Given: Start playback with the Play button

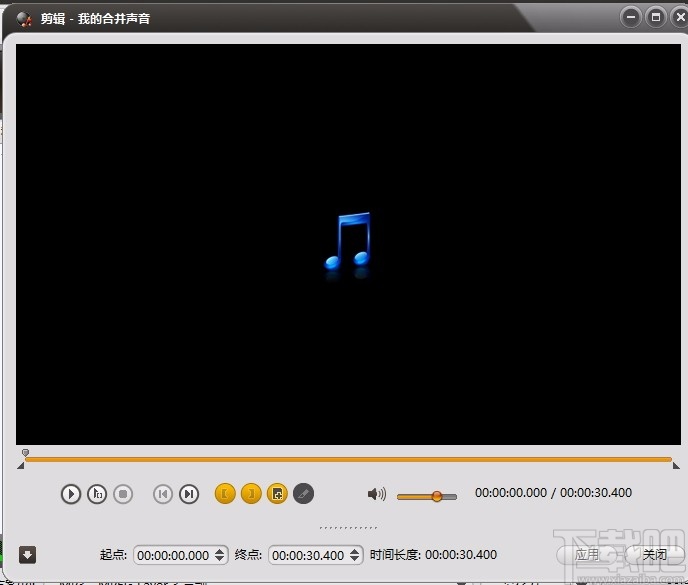Looking at the screenshot, I should coord(71,494).
